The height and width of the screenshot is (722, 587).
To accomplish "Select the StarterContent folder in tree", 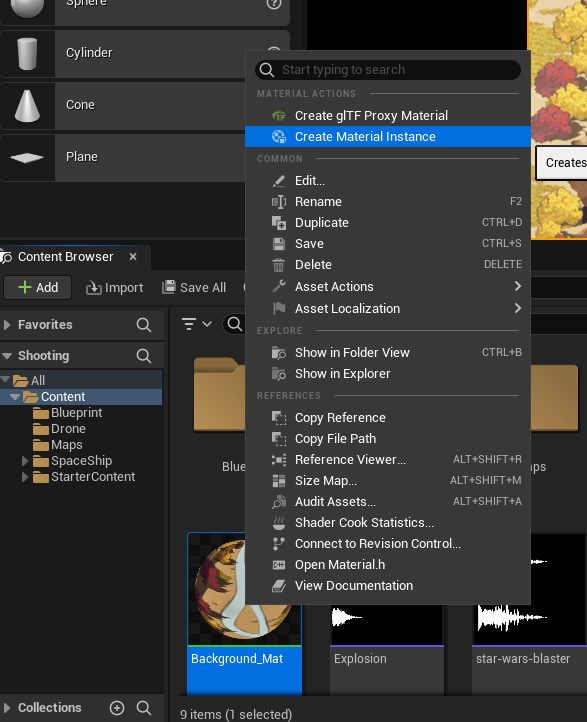I will (x=93, y=477).
